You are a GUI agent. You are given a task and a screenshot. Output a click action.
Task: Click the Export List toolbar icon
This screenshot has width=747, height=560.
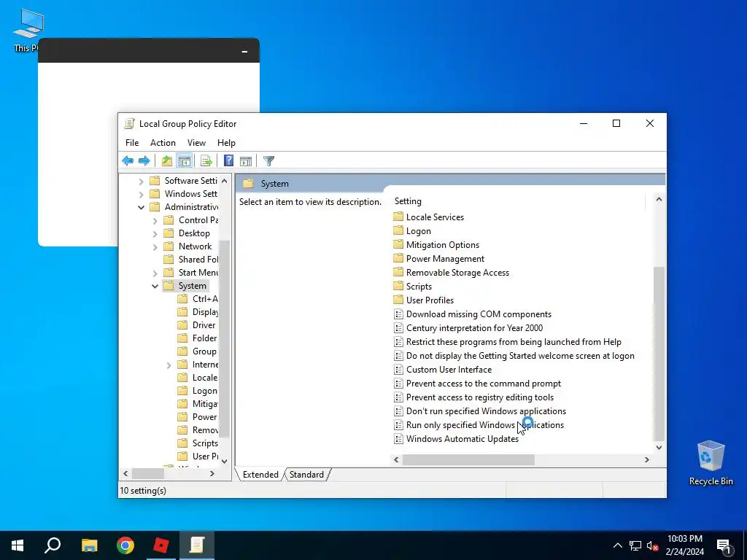[x=206, y=161]
